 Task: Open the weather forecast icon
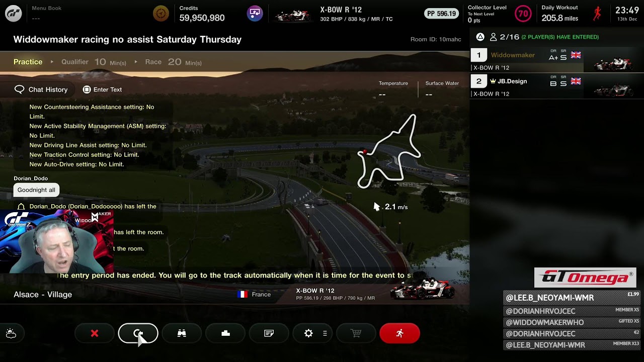(x=11, y=333)
